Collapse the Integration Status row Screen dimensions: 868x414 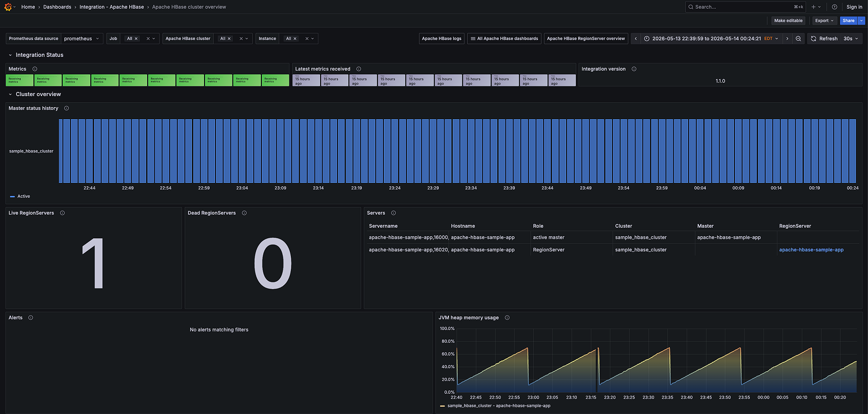(10, 55)
